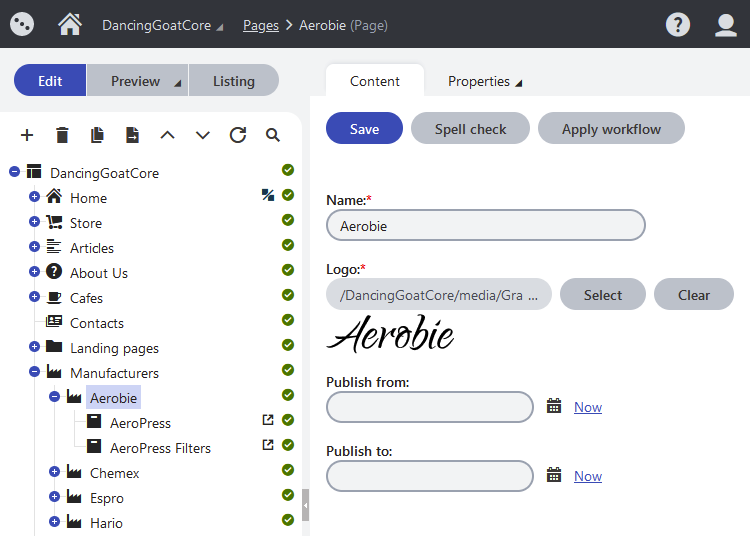This screenshot has width=750, height=536.
Task: Refresh the content tree
Action: (238, 135)
